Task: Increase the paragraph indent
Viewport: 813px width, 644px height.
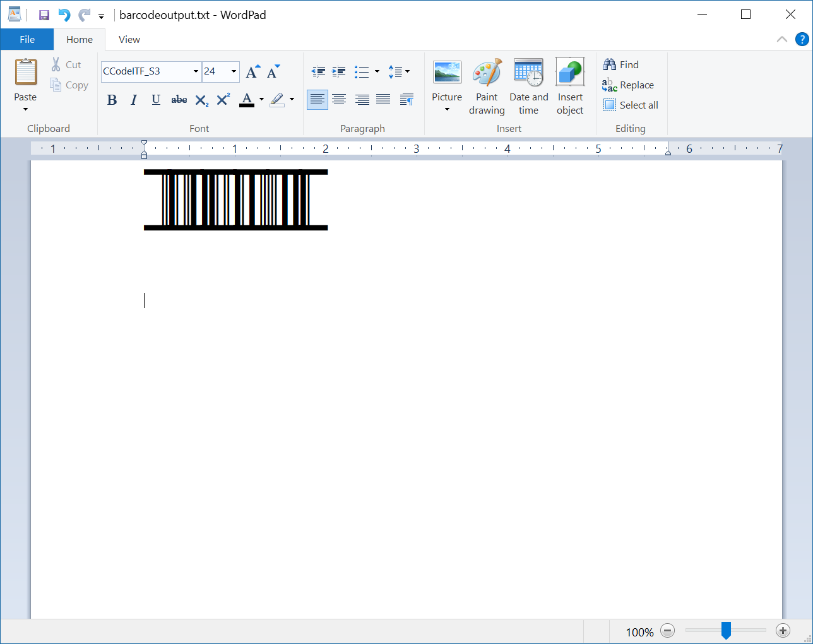Action: click(339, 71)
